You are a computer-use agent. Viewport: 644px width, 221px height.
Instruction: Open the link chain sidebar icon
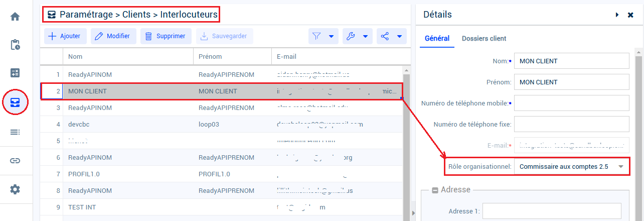click(x=15, y=161)
